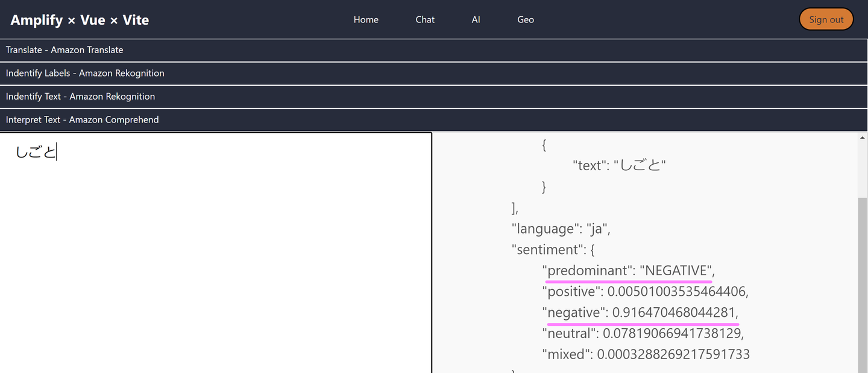868x373 pixels.
Task: Click the scroll-up arrow of the output panel
Action: click(x=862, y=138)
